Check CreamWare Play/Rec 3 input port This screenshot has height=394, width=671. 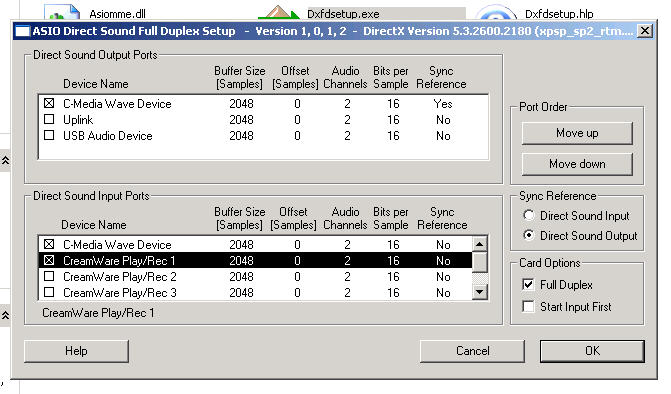click(49, 292)
